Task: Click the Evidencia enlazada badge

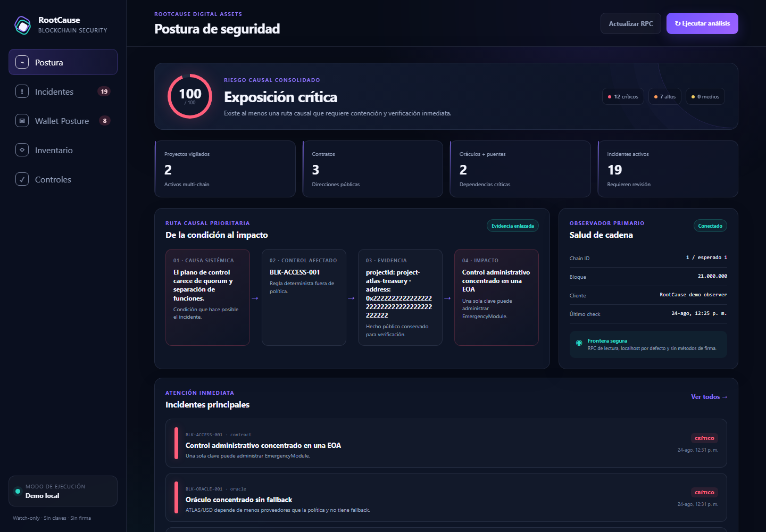Action: click(513, 226)
